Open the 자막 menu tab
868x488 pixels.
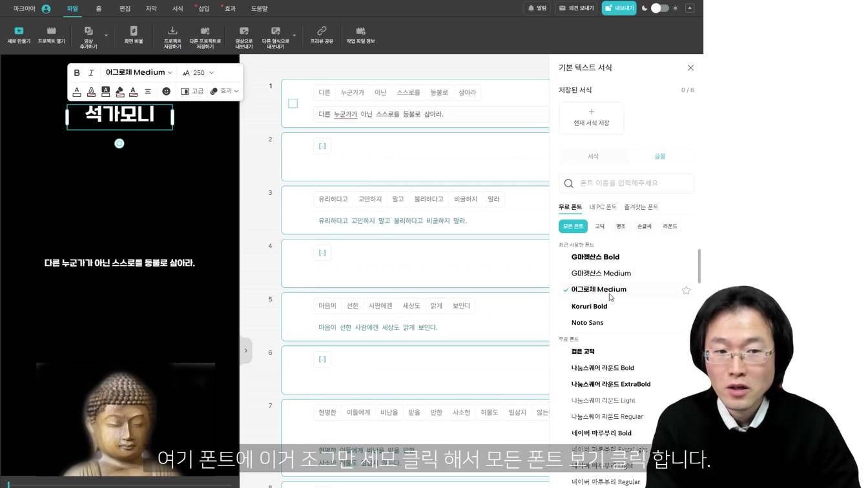coord(151,8)
